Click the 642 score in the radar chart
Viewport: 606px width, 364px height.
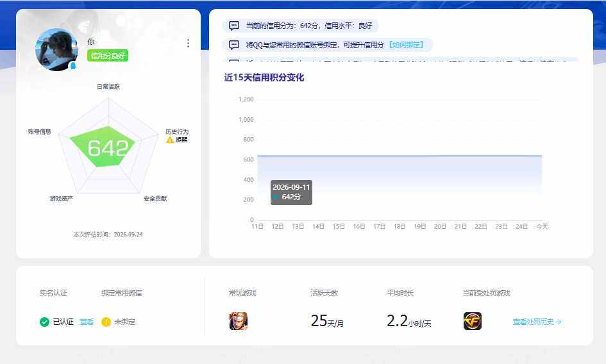pyautogui.click(x=108, y=149)
